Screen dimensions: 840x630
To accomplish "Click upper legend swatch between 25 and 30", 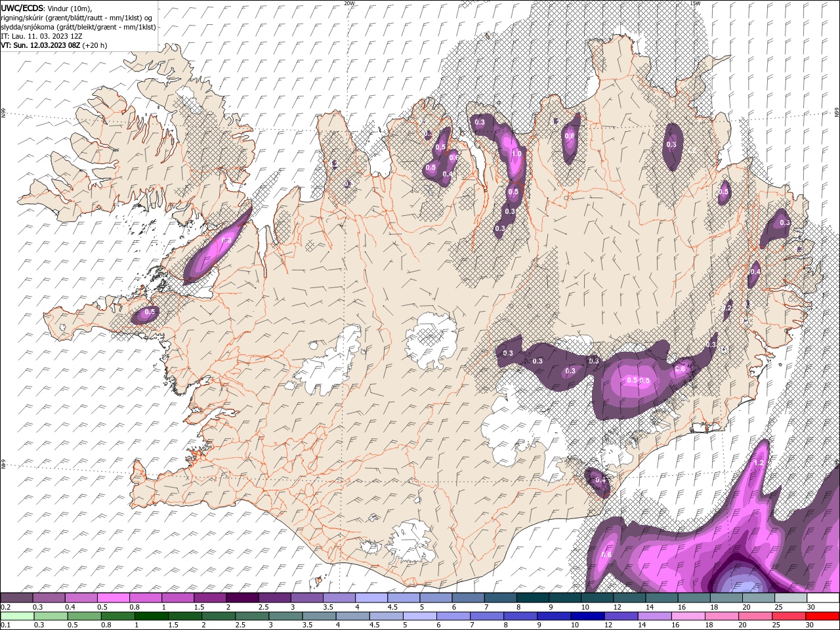I will pyautogui.click(x=791, y=598).
